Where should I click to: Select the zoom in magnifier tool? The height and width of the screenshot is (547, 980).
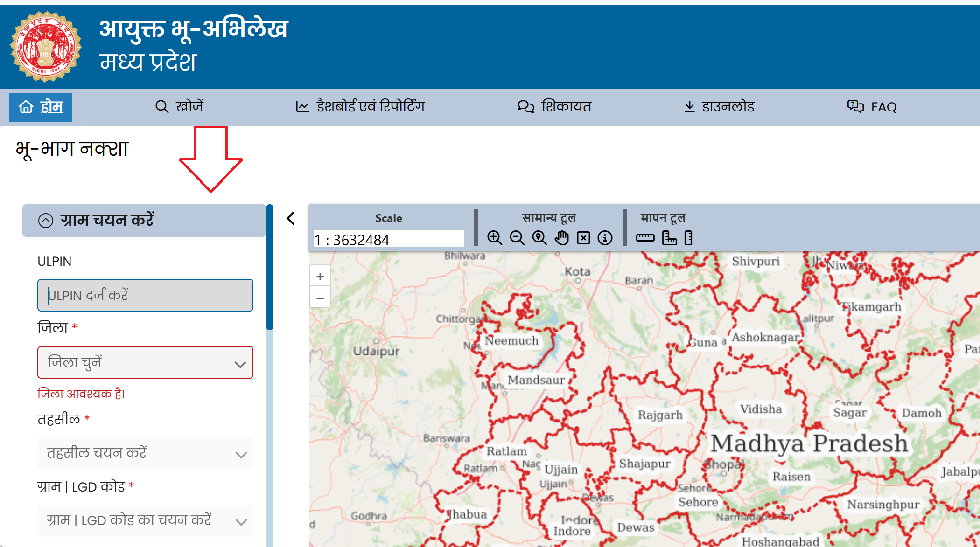point(494,238)
